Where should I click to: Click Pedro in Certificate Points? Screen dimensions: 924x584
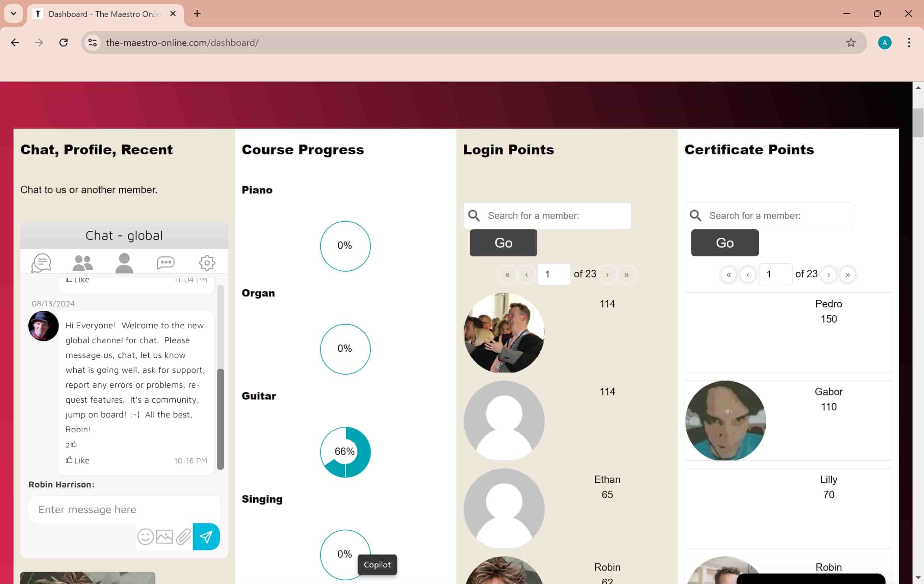(828, 304)
